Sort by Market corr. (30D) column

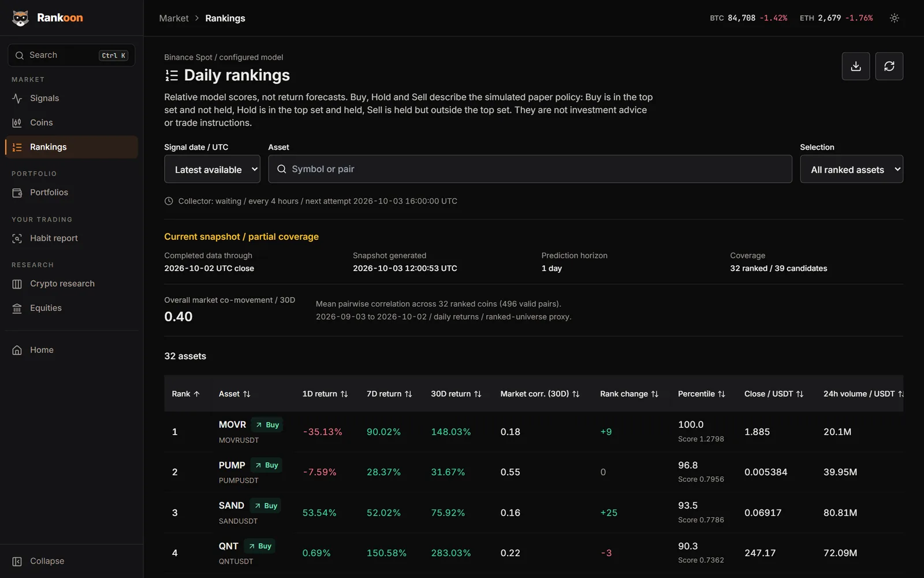tap(540, 394)
